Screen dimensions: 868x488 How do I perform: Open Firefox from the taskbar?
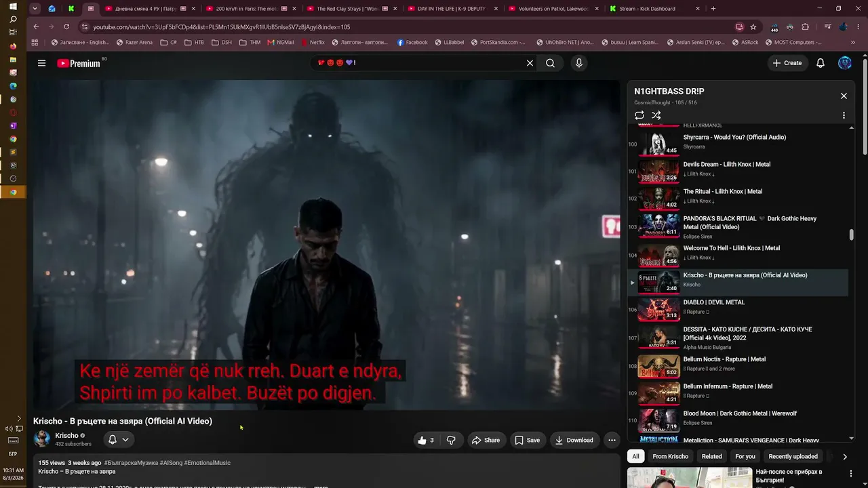point(13,46)
